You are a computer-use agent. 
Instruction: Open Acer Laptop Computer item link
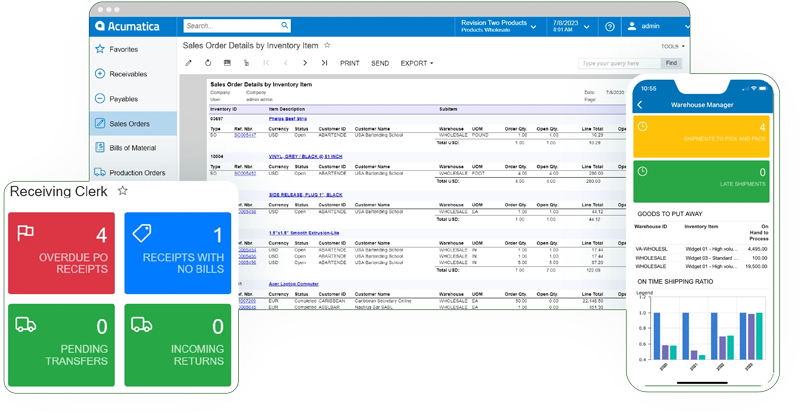[294, 284]
